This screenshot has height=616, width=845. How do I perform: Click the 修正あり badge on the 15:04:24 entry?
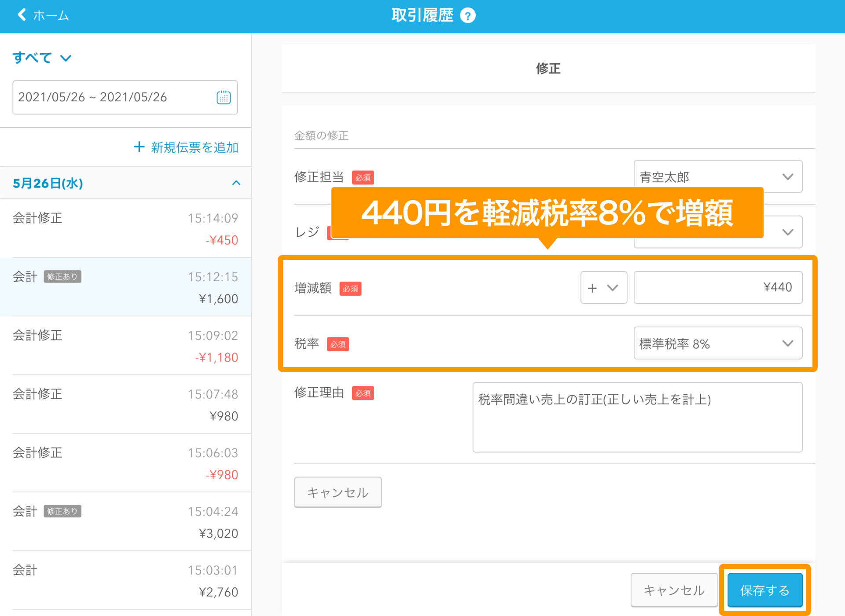point(62,511)
